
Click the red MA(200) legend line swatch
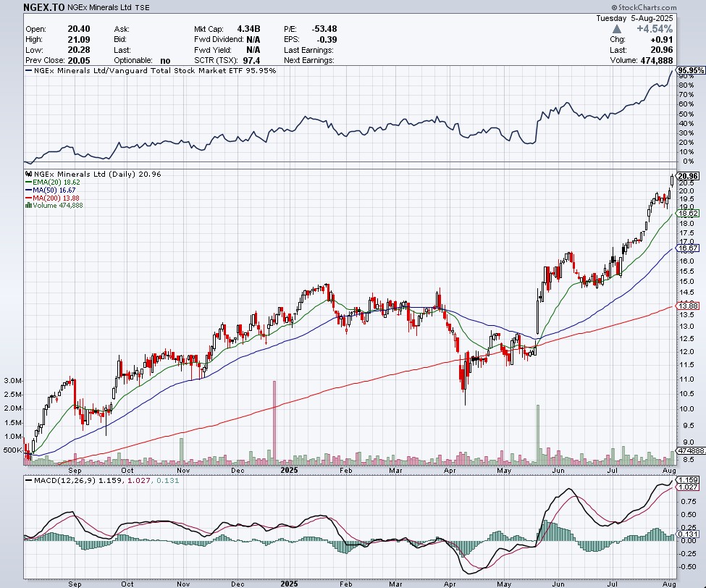29,198
